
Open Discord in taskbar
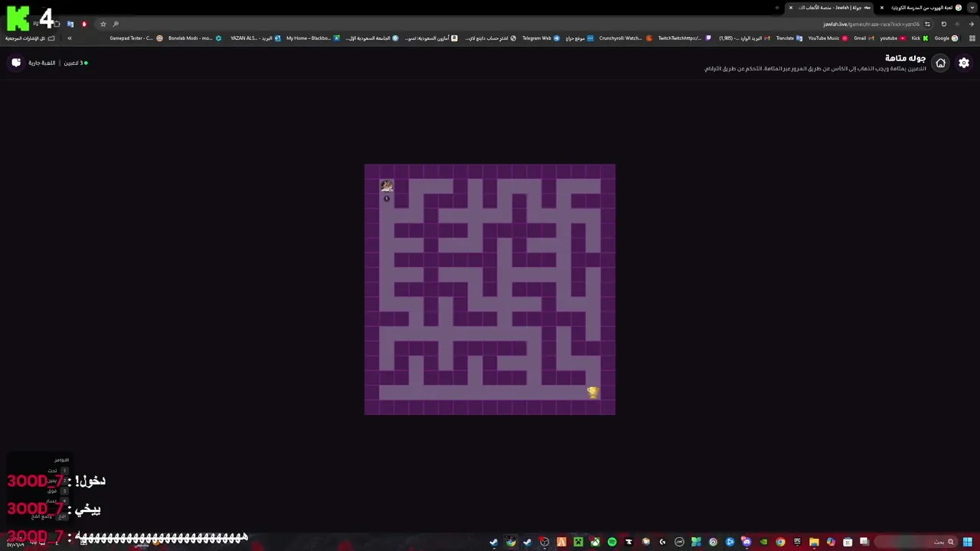(746, 542)
